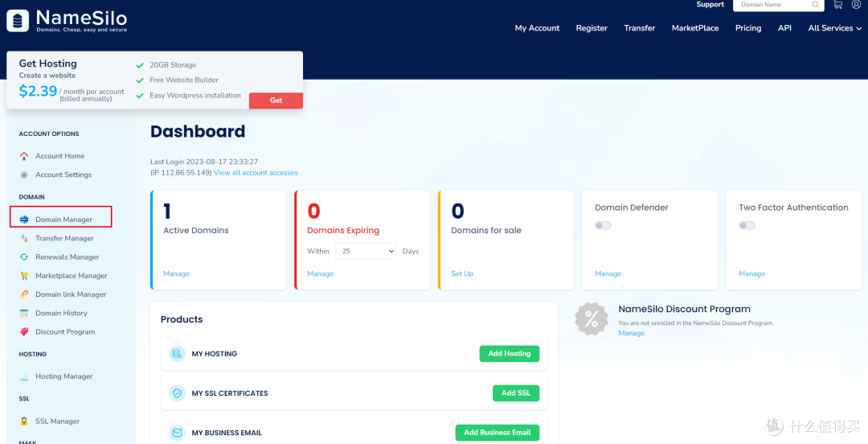The height and width of the screenshot is (444, 868).
Task: Click the Account Home house icon
Action: tap(24, 156)
